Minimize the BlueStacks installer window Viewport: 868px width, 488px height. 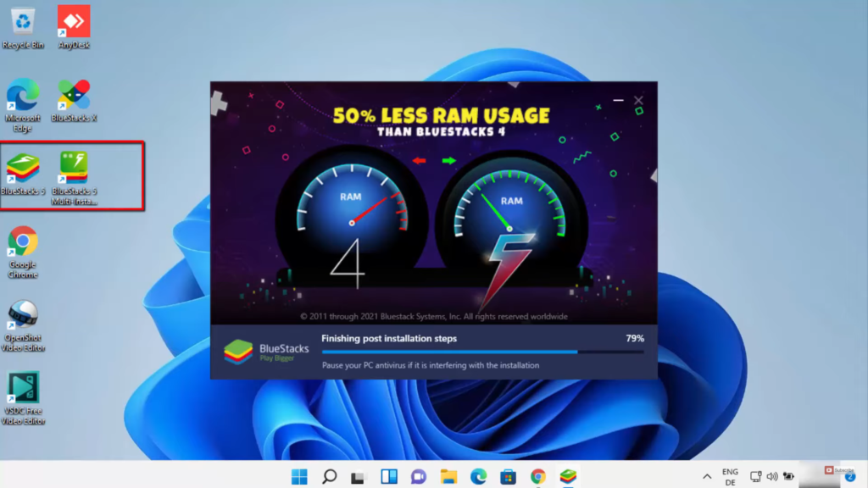point(618,101)
